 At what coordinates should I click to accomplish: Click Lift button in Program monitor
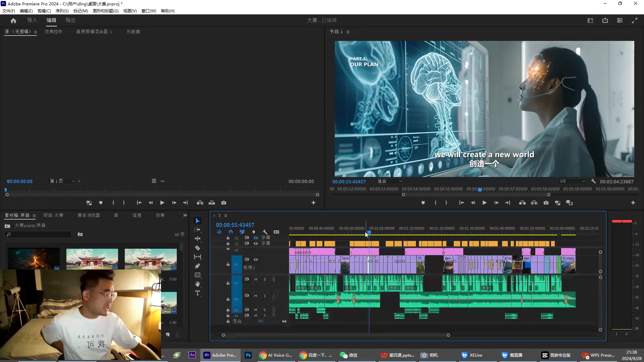[522, 203]
